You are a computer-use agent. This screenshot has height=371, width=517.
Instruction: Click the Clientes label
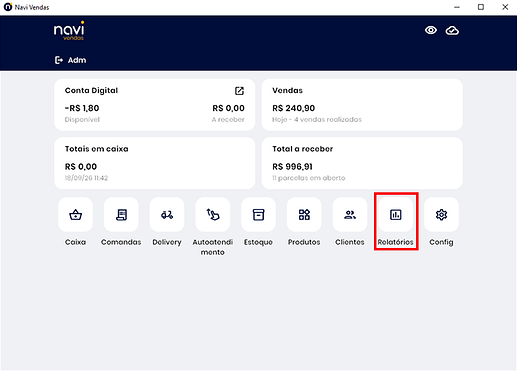coord(350,242)
